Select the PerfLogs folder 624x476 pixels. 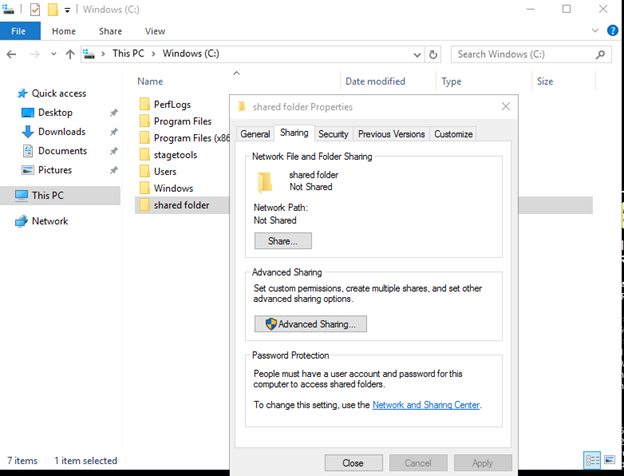point(172,104)
